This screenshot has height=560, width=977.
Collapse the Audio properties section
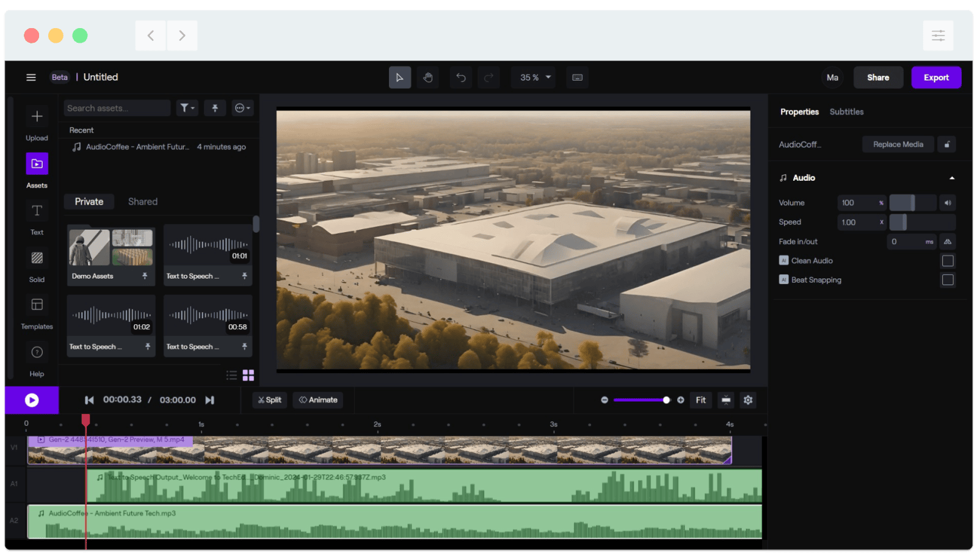[x=951, y=178]
